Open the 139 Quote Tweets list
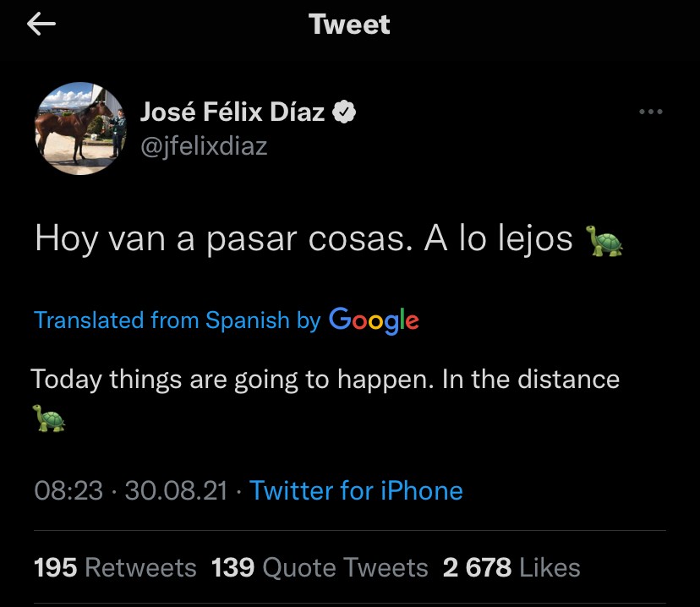 [x=320, y=567]
